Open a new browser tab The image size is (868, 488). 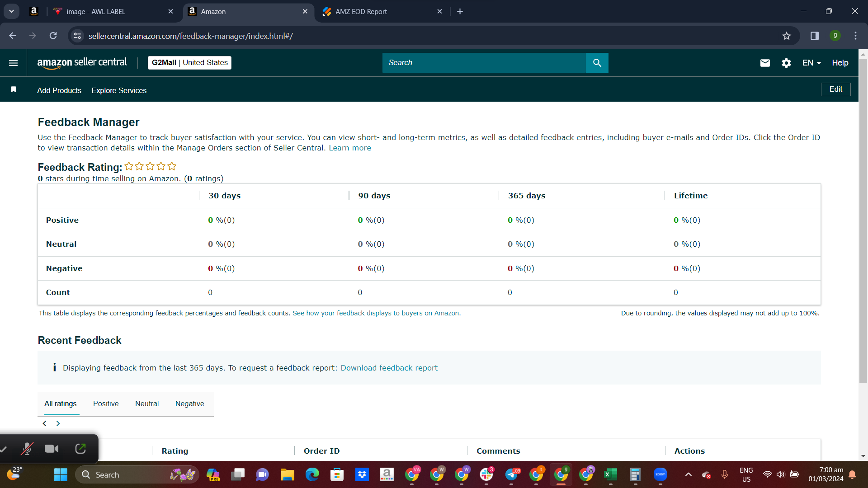[x=460, y=12]
